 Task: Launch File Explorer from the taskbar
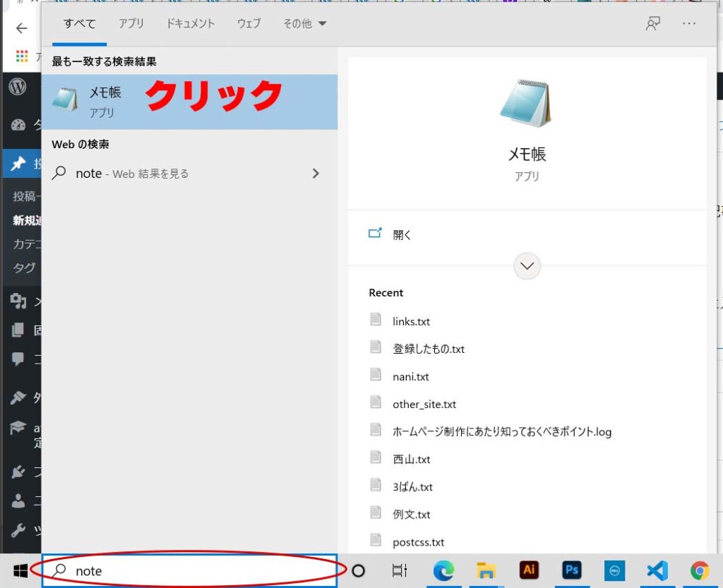pyautogui.click(x=486, y=570)
